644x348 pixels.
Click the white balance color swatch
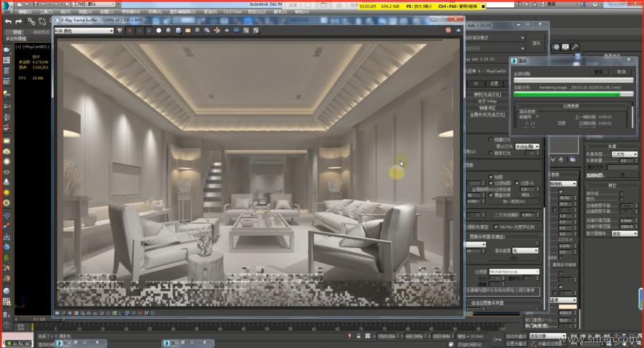[x=567, y=307]
